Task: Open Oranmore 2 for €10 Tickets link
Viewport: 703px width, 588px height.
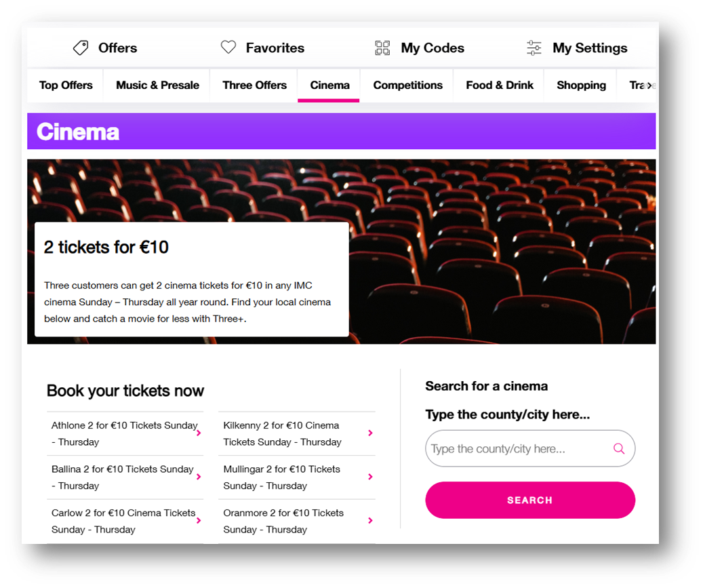Action: (x=297, y=521)
